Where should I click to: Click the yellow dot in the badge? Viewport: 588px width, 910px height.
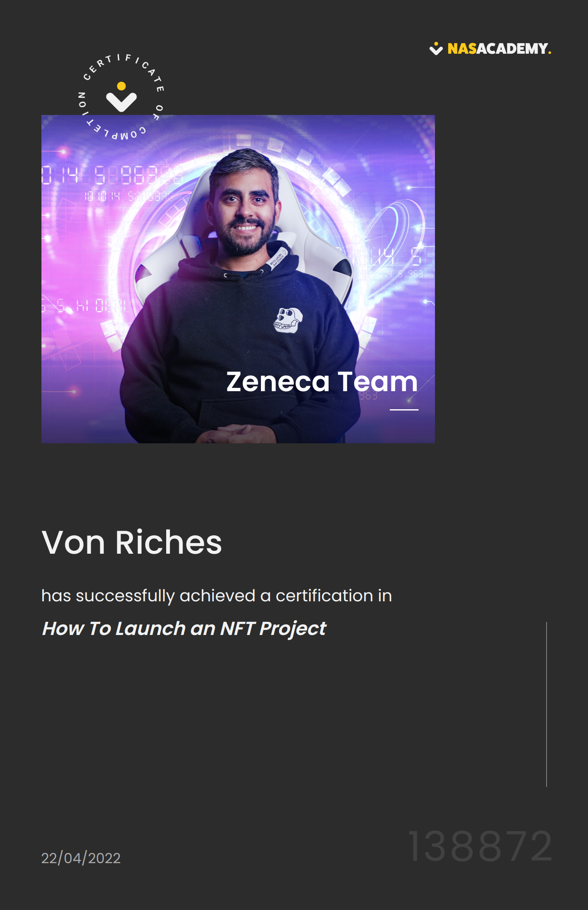tap(121, 86)
